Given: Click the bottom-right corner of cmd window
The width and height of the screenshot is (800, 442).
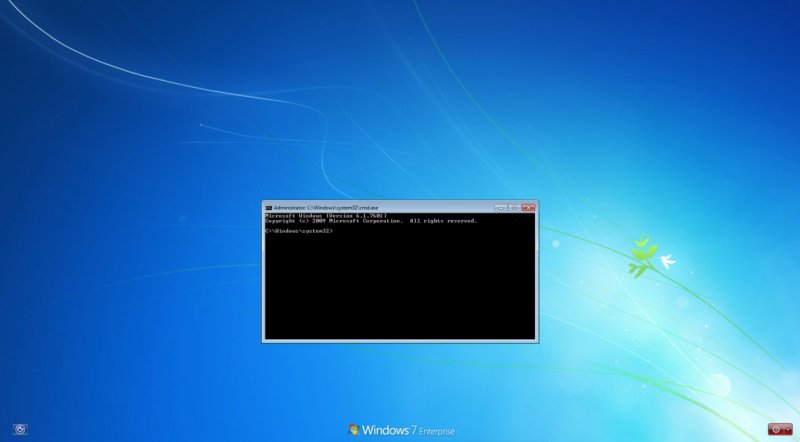Looking at the screenshot, I should tap(538, 342).
